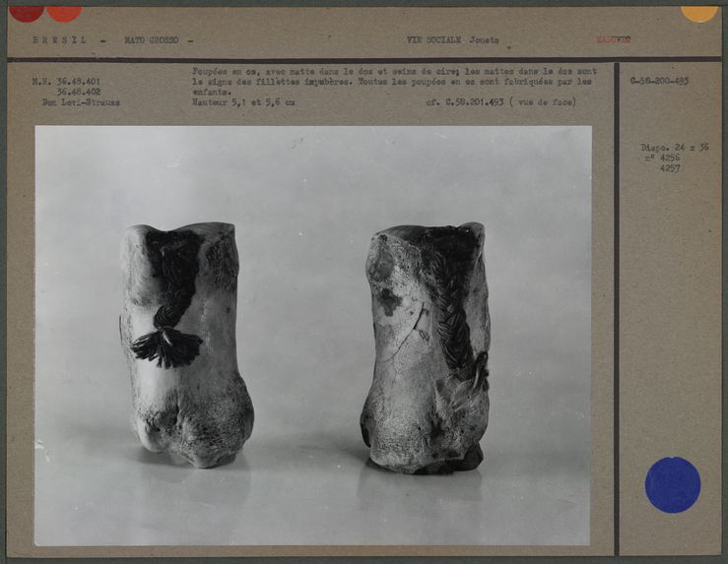The height and width of the screenshot is (564, 728).
Task: Click the MATO GROSSO region label
Action: click(153, 40)
